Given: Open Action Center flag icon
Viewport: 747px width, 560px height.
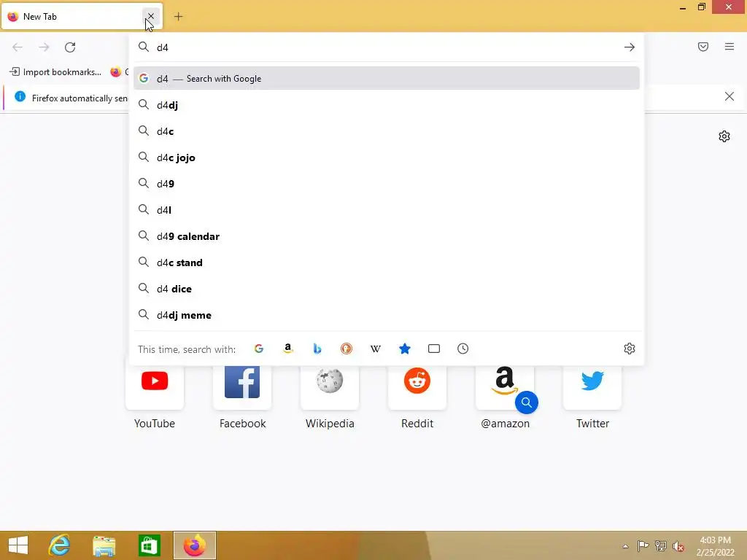Looking at the screenshot, I should pyautogui.click(x=643, y=545).
